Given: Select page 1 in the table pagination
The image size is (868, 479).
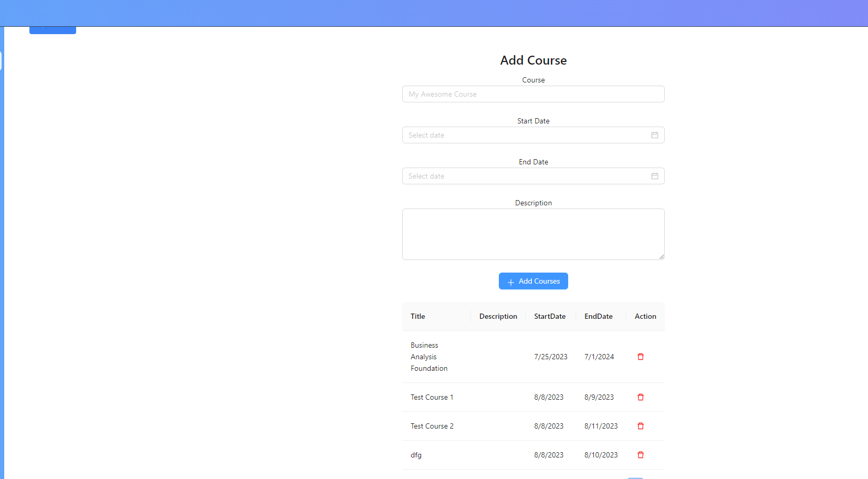Looking at the screenshot, I should click(635, 477).
